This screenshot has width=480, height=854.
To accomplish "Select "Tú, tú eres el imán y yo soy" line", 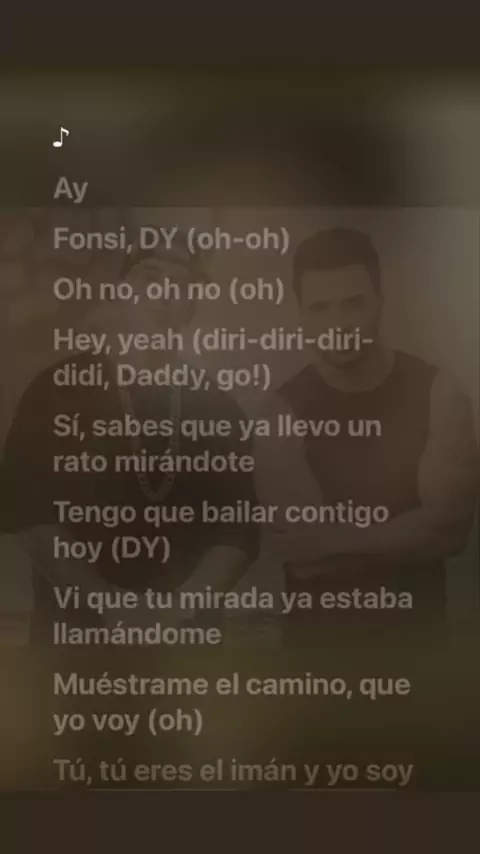I will [233, 772].
